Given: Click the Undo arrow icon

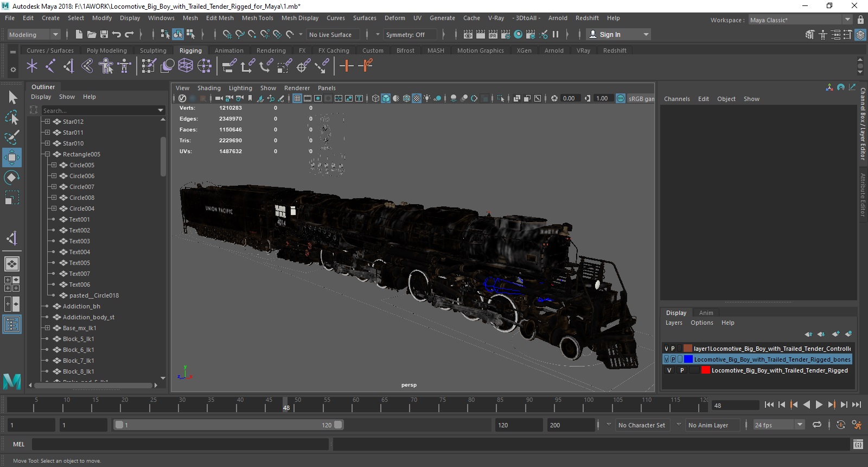Looking at the screenshot, I should tap(117, 34).
